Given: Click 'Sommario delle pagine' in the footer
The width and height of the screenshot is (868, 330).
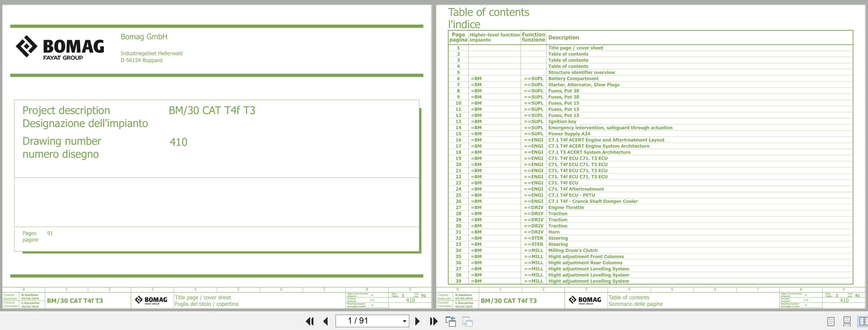Looking at the screenshot, I should click(x=636, y=304).
